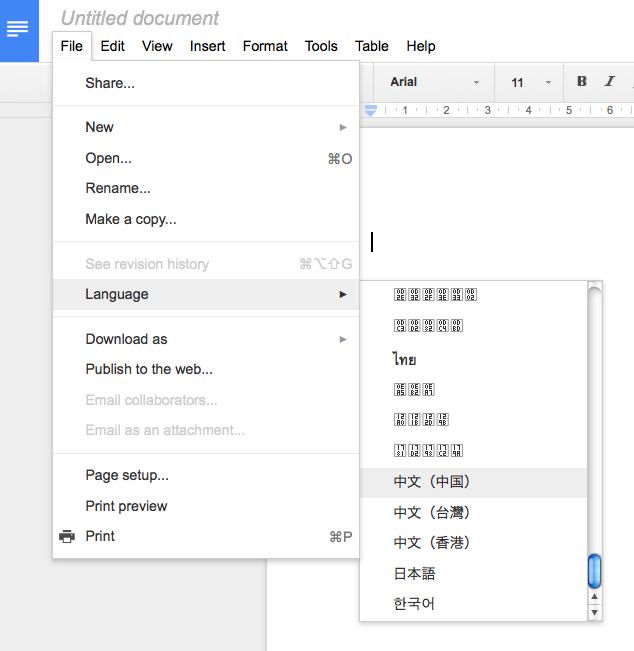Open the Arial font dropdown

(434, 82)
